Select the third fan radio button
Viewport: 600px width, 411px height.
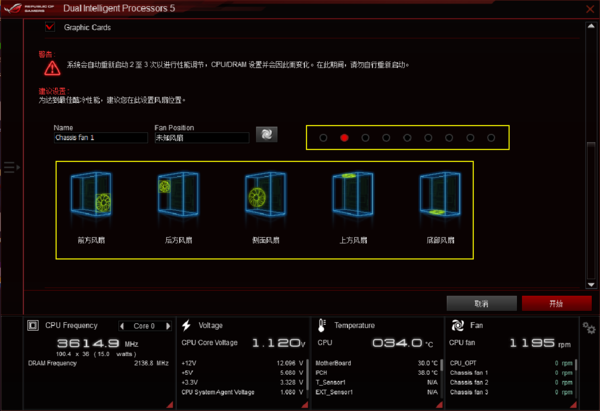pos(365,138)
